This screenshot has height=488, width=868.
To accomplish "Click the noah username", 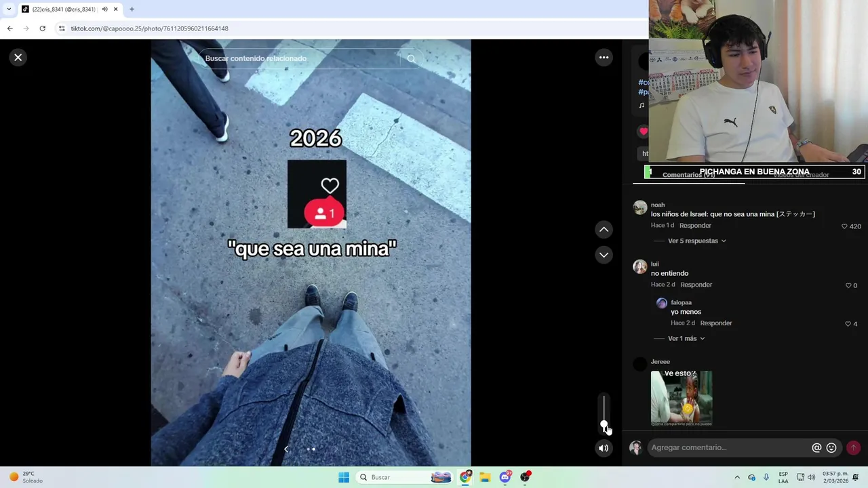I will click(x=657, y=205).
